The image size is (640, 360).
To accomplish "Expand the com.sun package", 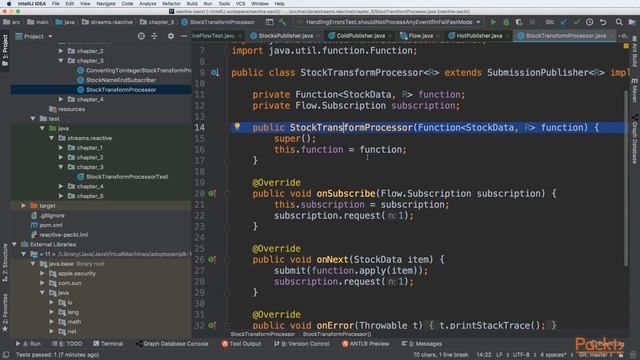I will pyautogui.click(x=42, y=283).
